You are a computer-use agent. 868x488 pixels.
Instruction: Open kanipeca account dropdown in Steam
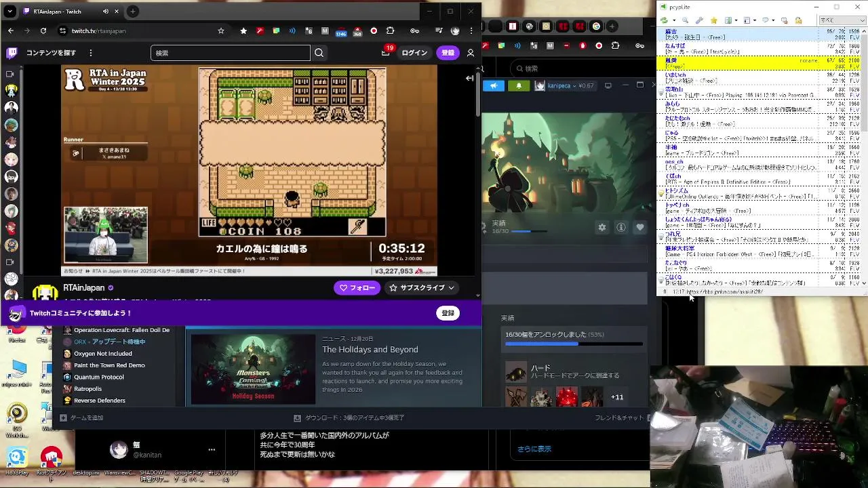(566, 85)
